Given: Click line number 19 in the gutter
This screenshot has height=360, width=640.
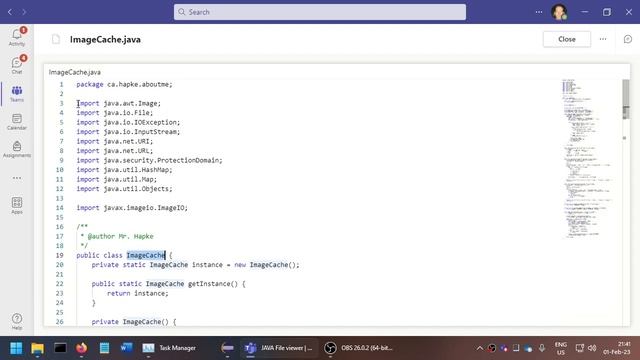Looking at the screenshot, I should coord(60,255).
